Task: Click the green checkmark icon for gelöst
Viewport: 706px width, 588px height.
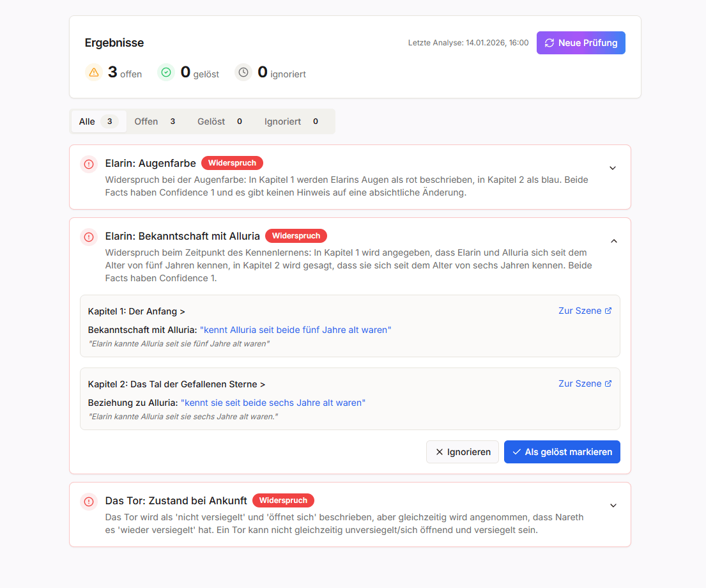Action: tap(166, 72)
